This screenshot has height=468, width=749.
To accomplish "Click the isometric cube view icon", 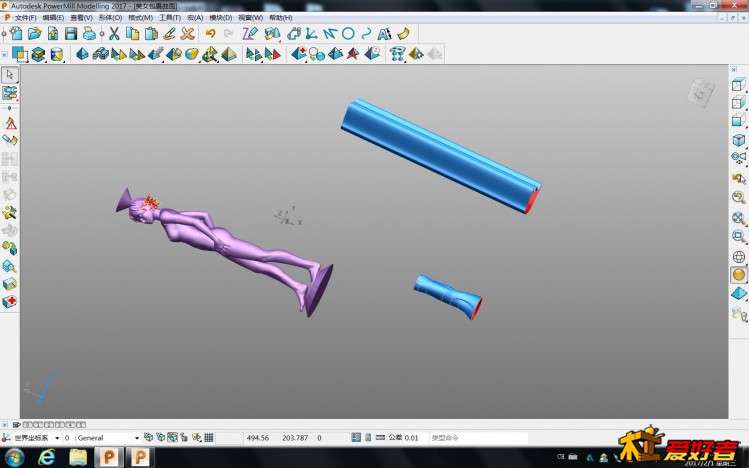I will (x=738, y=140).
